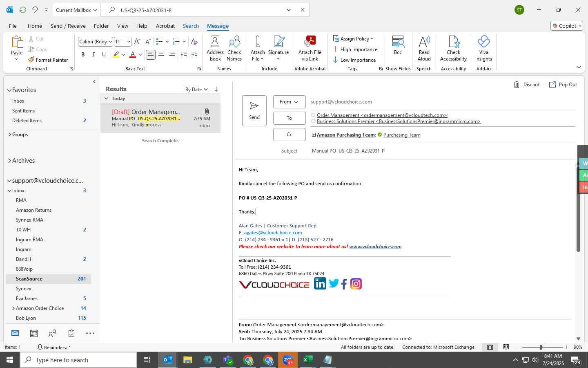This screenshot has height=368, width=588.
Task: Toggle Low Importance tag
Action: pyautogui.click(x=354, y=60)
